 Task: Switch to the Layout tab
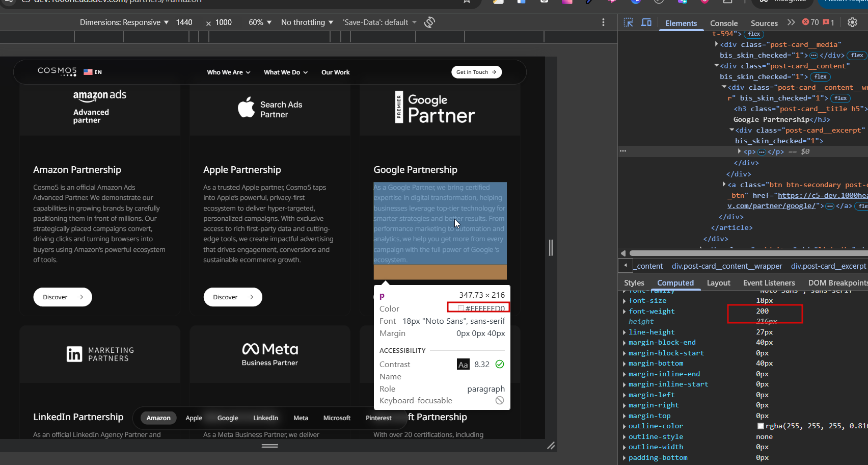718,283
